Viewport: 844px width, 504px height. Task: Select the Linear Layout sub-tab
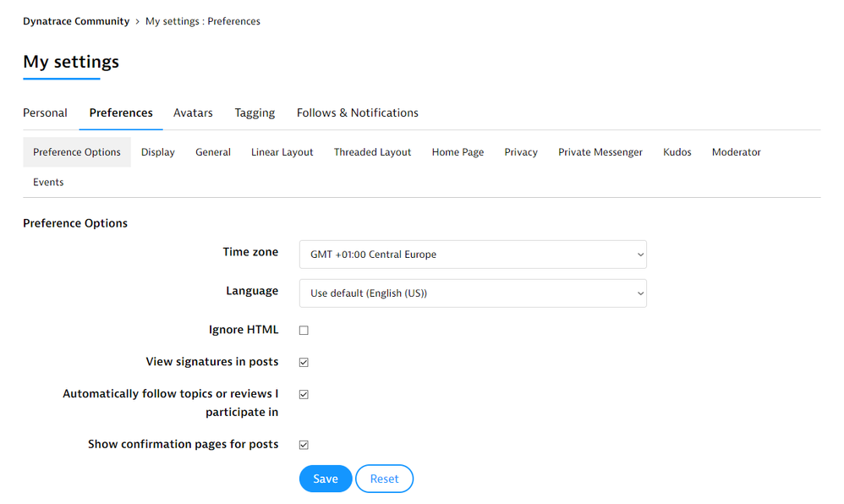282,152
